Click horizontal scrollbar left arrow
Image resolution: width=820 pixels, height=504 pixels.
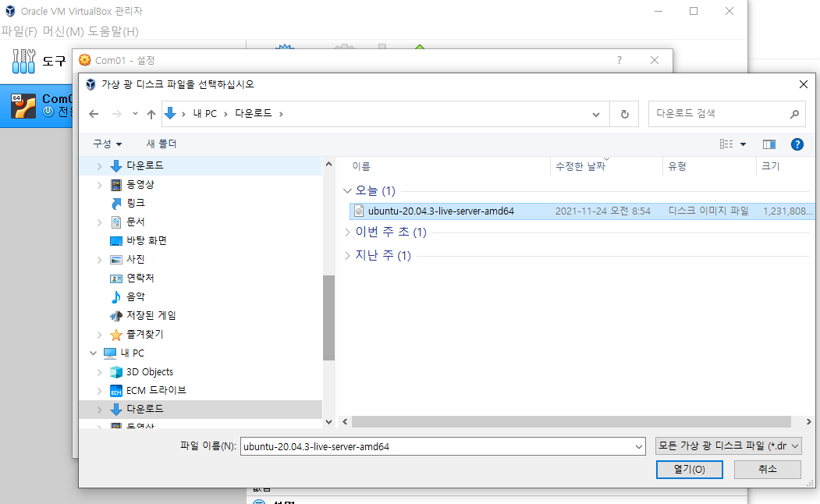point(345,421)
